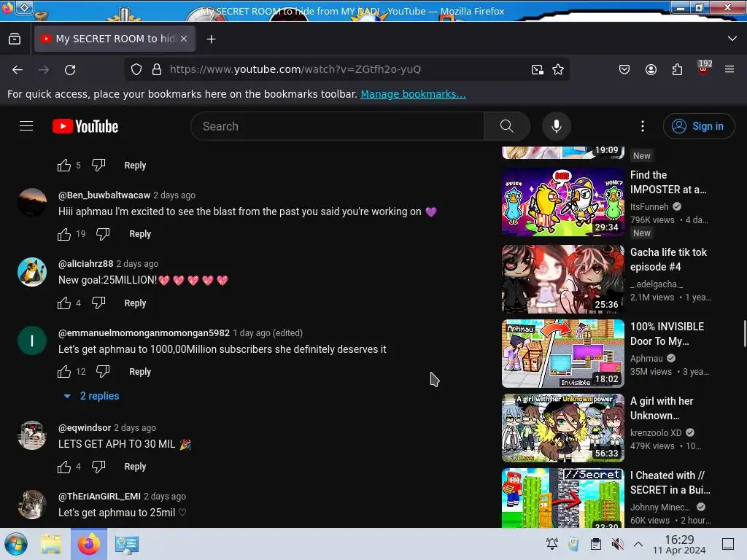The height and width of the screenshot is (560, 747).
Task: Open the ItsFunneh channel name
Action: (649, 206)
